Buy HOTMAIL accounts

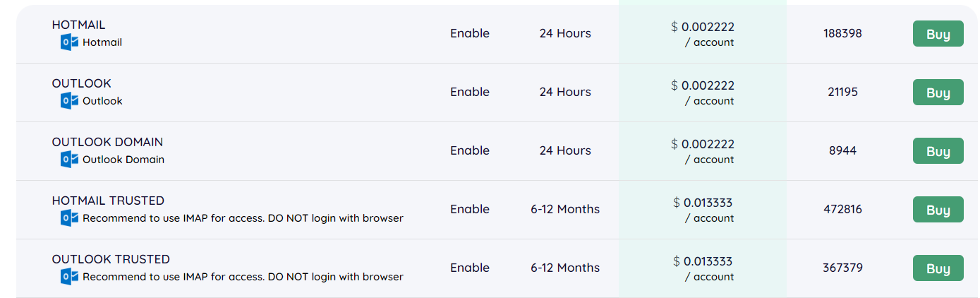point(938,34)
